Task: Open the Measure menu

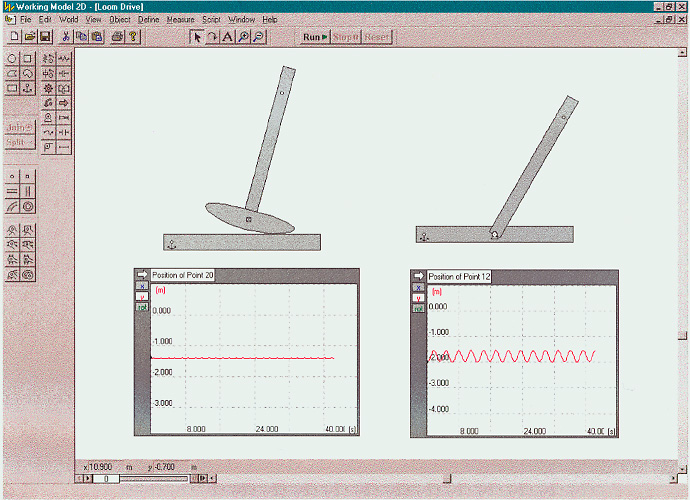Action: (181, 19)
